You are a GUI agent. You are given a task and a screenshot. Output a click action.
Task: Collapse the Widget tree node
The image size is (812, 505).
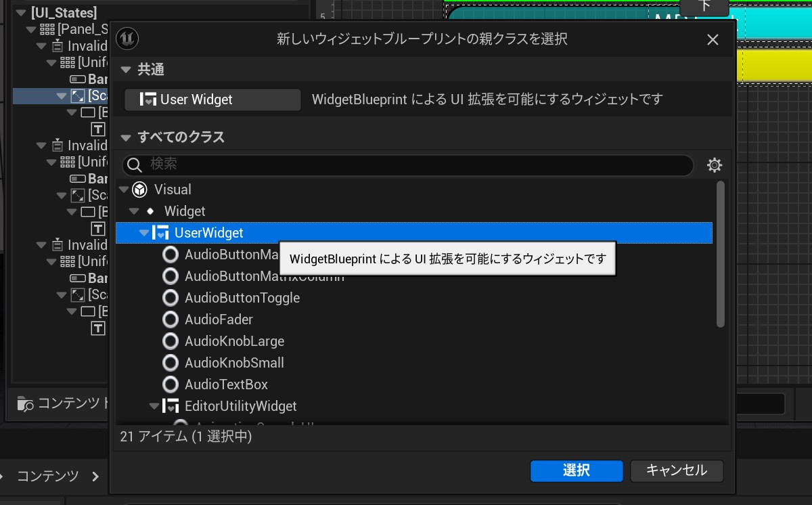tap(134, 211)
